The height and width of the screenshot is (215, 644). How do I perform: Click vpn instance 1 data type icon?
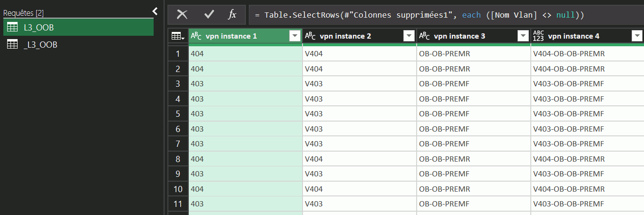coord(196,36)
